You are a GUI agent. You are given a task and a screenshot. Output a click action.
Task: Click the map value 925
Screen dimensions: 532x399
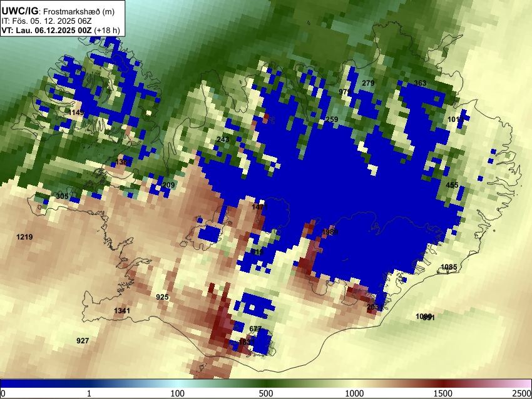coord(162,297)
